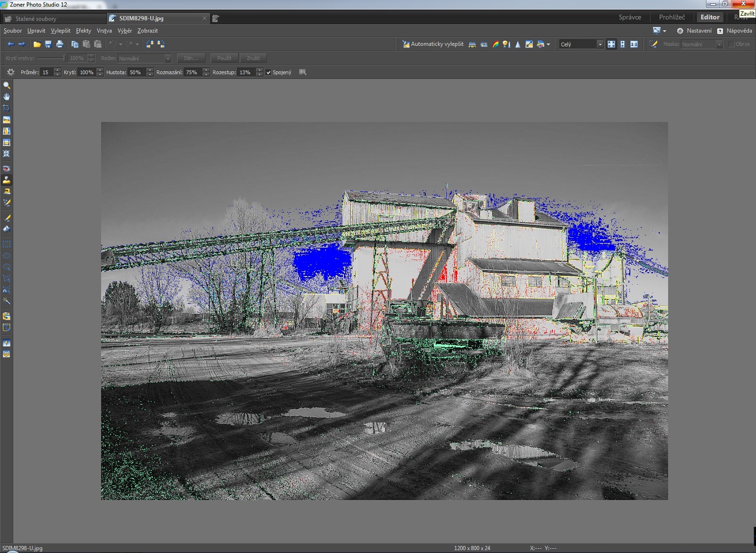Expand the display mode dropdown beside Nastavení

[x=664, y=31]
